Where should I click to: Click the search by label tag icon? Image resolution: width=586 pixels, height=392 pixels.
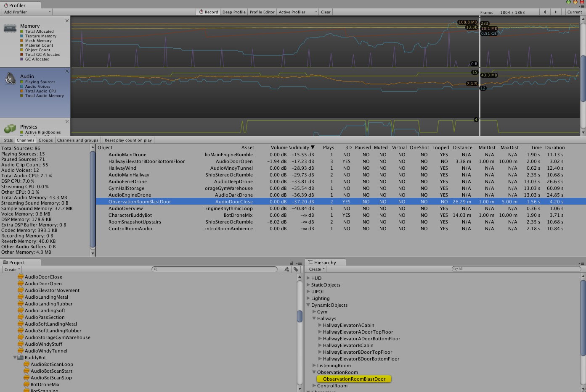296,269
